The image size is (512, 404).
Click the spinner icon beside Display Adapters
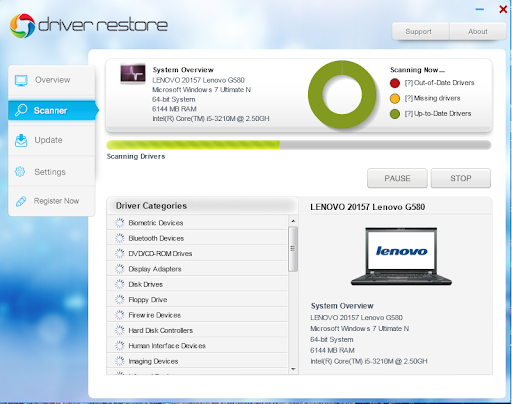tap(119, 269)
